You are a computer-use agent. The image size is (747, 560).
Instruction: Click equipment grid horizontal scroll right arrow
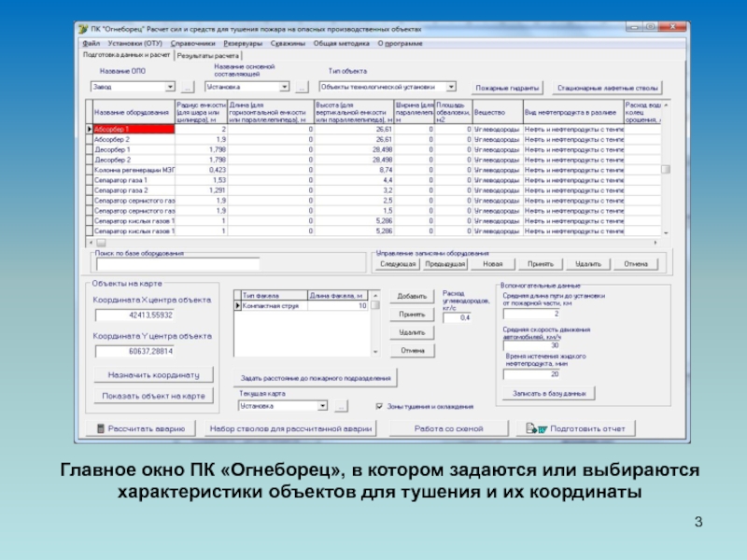coord(656,243)
